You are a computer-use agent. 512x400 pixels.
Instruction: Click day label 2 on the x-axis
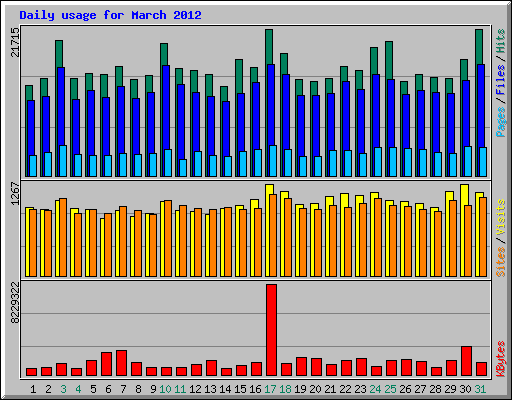coord(48,389)
